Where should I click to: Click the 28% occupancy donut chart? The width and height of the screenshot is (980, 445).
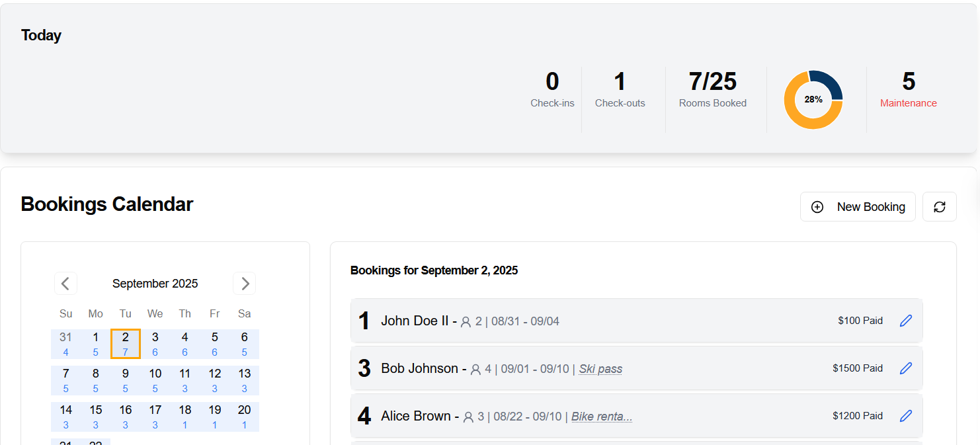point(813,98)
